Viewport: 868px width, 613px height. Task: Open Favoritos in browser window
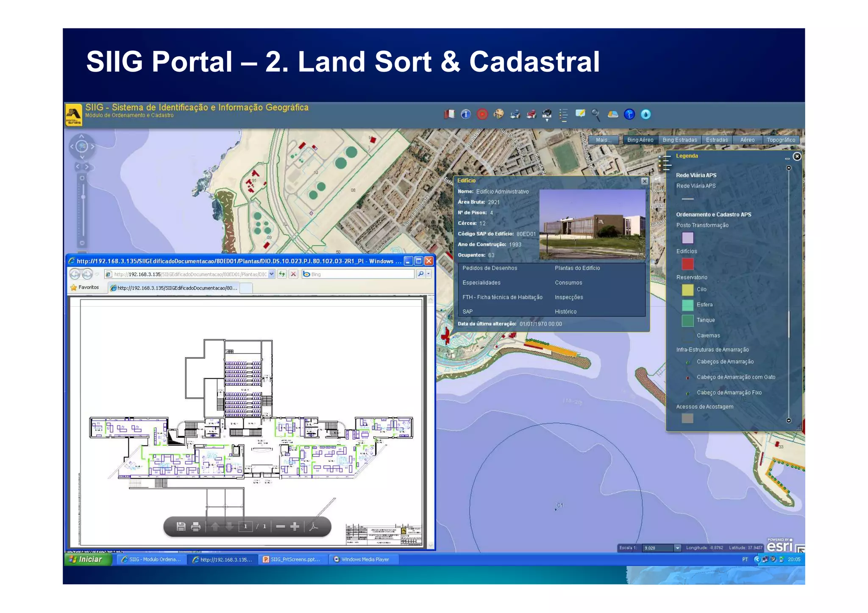[x=85, y=287]
